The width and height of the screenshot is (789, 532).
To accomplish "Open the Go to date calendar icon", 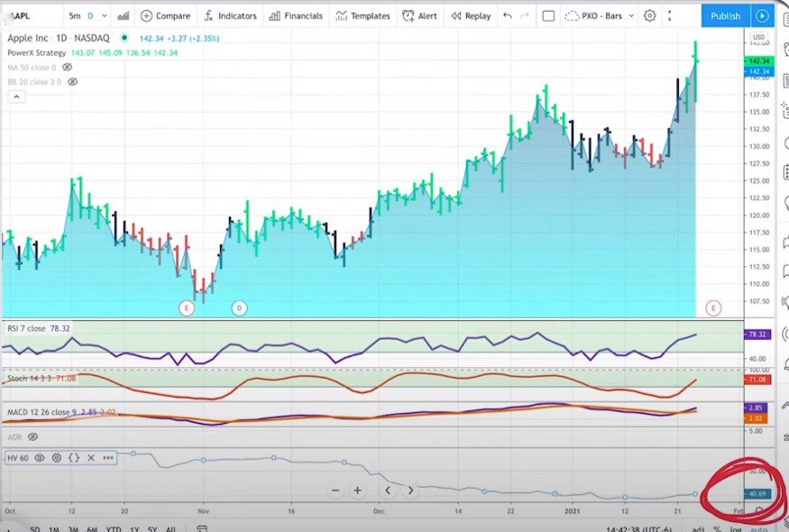I will 202,528.
